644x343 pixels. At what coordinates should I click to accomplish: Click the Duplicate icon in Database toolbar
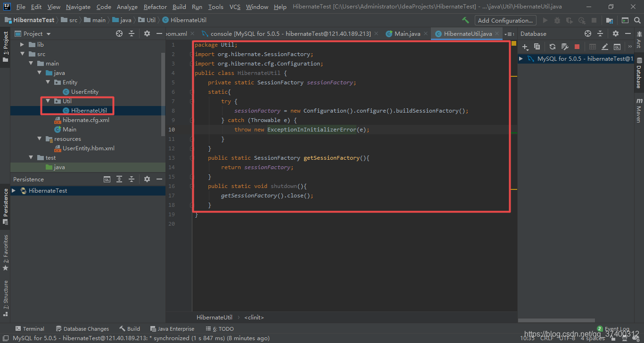[x=537, y=47]
